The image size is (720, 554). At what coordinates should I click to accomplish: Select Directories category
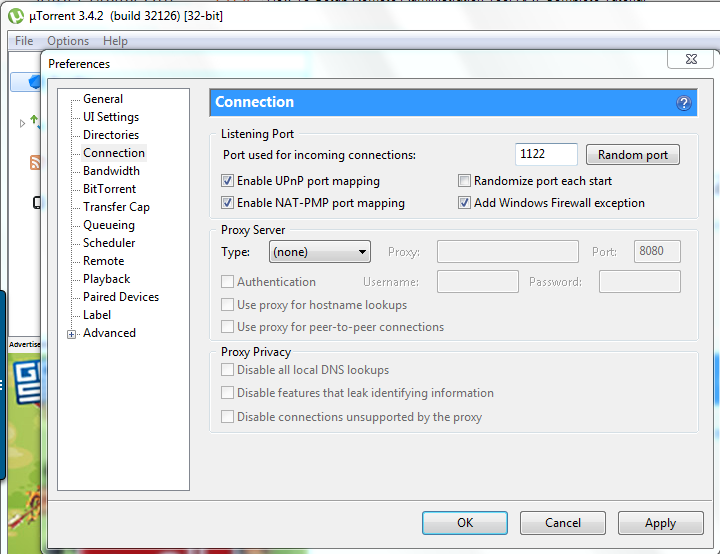click(x=111, y=135)
